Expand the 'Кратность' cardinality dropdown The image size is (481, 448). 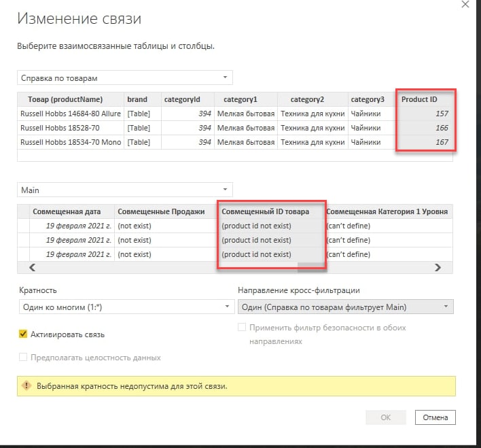126,307
